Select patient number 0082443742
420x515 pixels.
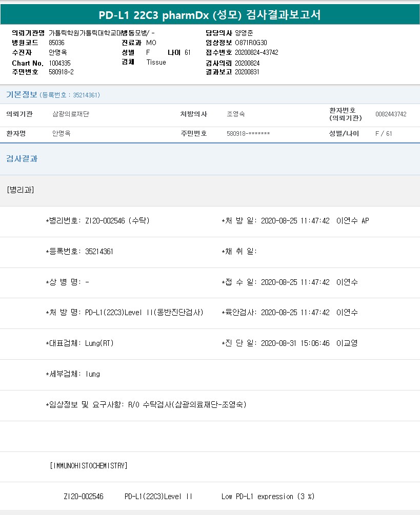pyautogui.click(x=391, y=114)
